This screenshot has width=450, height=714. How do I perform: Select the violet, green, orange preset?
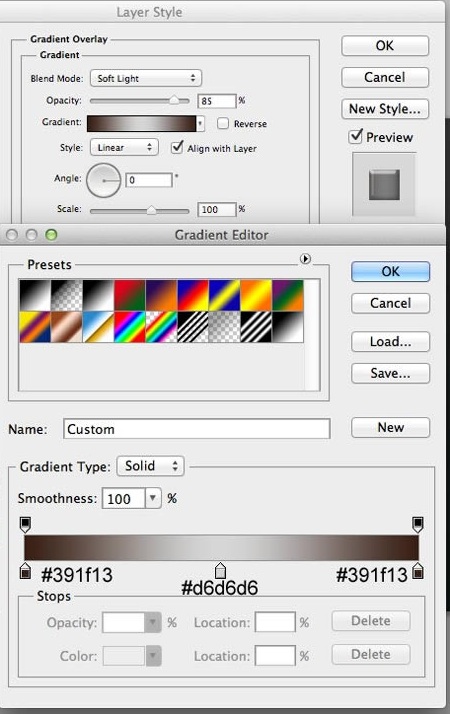pyautogui.click(x=287, y=295)
